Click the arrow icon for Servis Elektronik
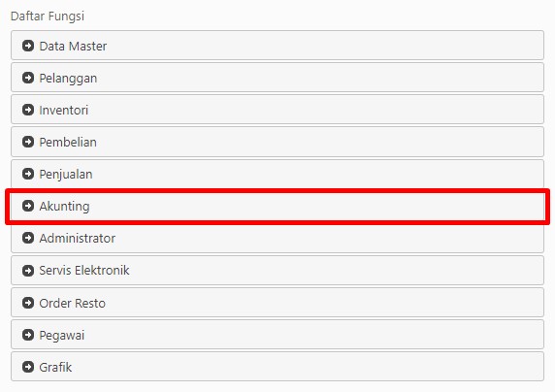 [28, 271]
